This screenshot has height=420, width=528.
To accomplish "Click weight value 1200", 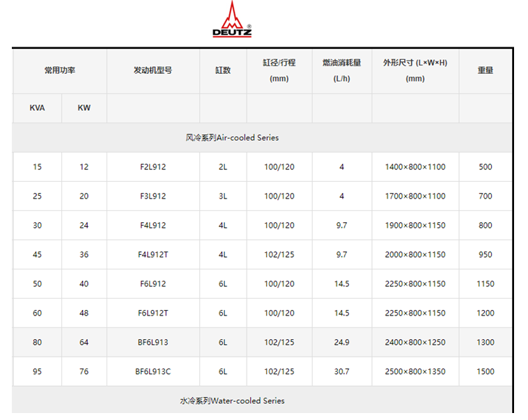I will click(x=486, y=313).
